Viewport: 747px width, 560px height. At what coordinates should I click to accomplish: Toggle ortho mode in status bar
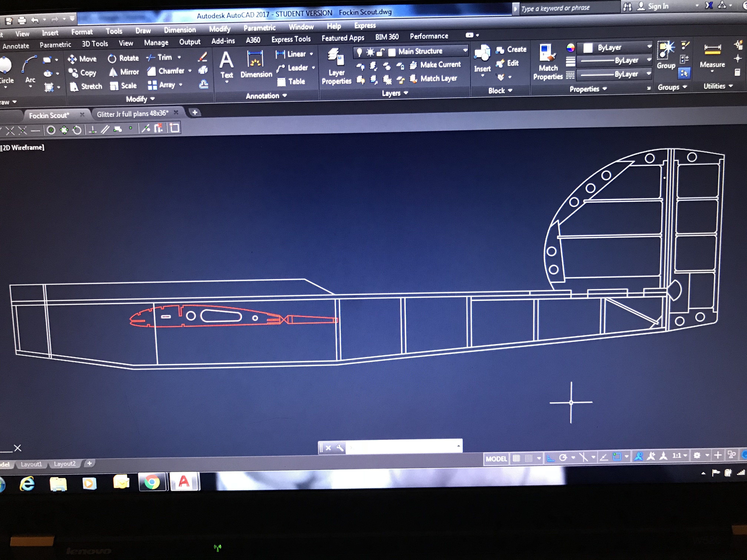point(550,458)
